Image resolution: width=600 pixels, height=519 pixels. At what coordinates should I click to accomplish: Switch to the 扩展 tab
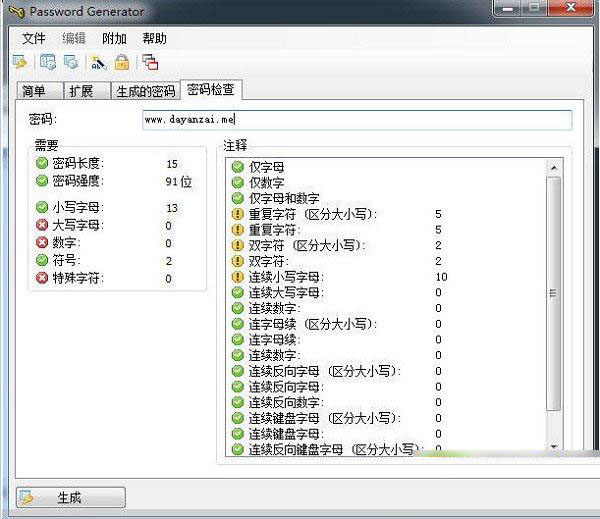[x=87, y=91]
